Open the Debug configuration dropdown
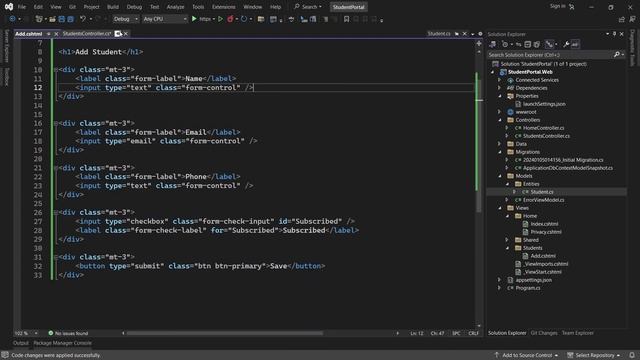640x360 pixels. [125, 19]
